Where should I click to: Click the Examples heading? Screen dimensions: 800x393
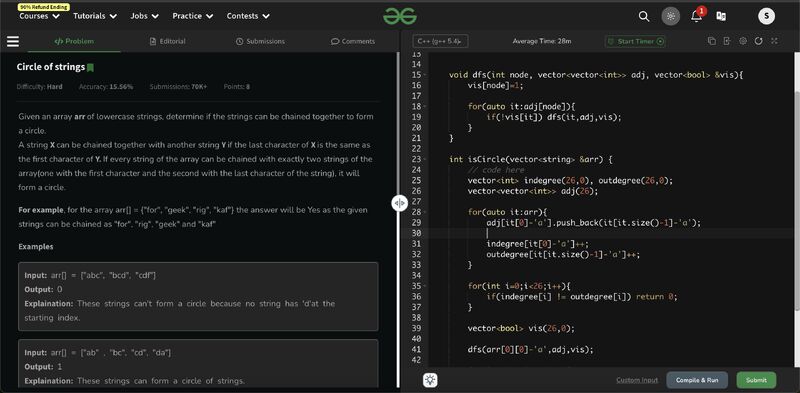(36, 247)
